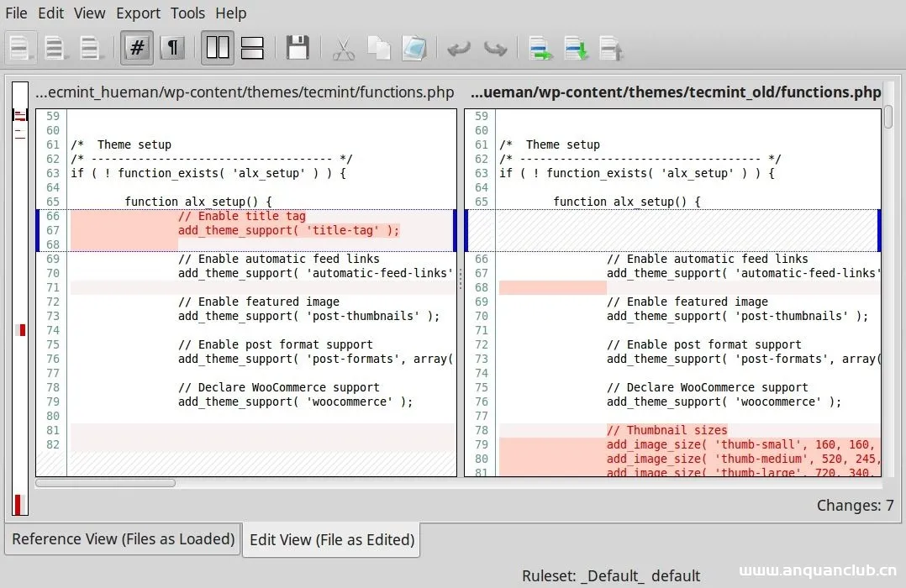
Task: Click left pane 'post-thumbnails' add_theme_support line
Action: pos(309,316)
